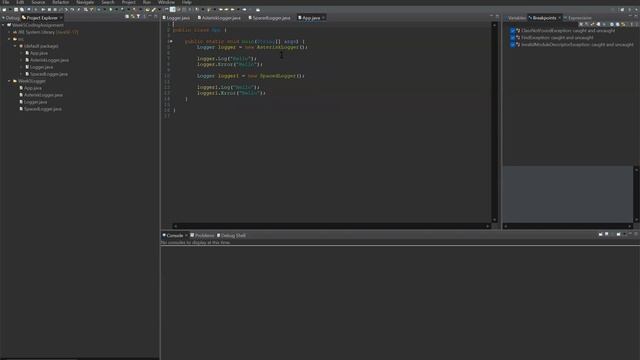The image size is (640, 360).
Task: Expand the JRE System Library node
Action: coord(9,32)
